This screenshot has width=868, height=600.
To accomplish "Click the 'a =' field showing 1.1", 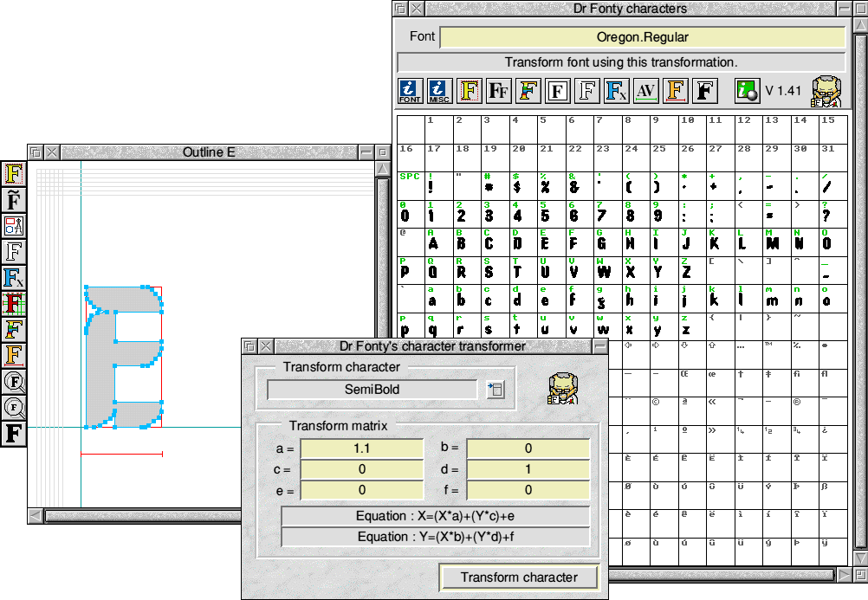I will tap(361, 448).
